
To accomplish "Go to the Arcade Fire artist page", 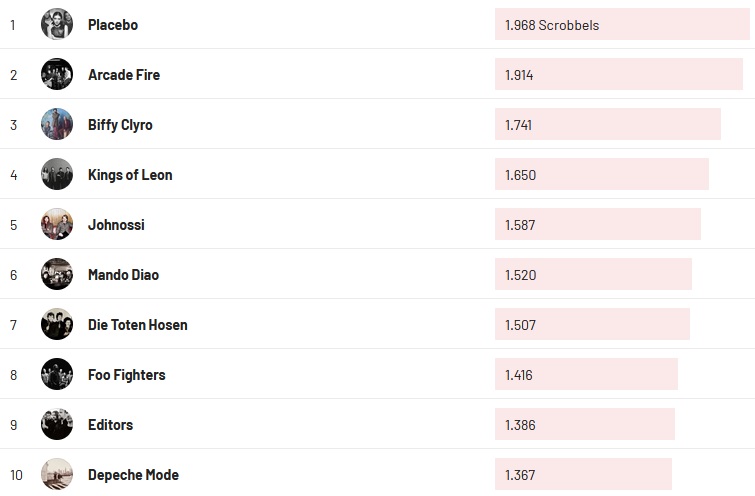I will click(124, 74).
